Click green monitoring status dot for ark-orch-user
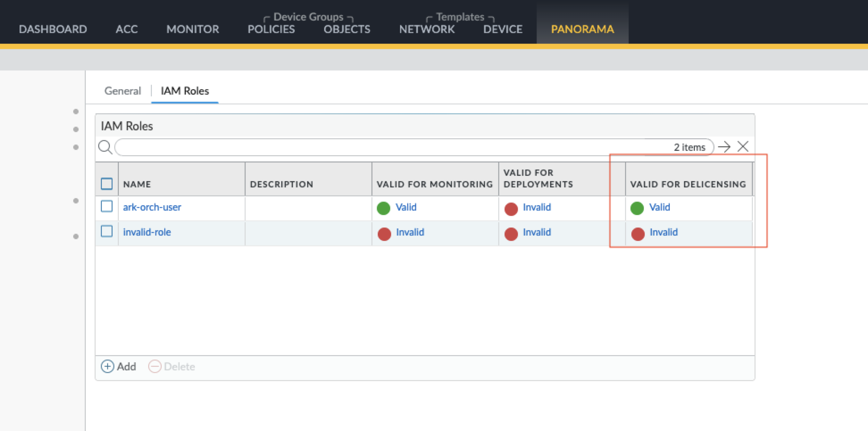The height and width of the screenshot is (431, 868). click(x=384, y=208)
